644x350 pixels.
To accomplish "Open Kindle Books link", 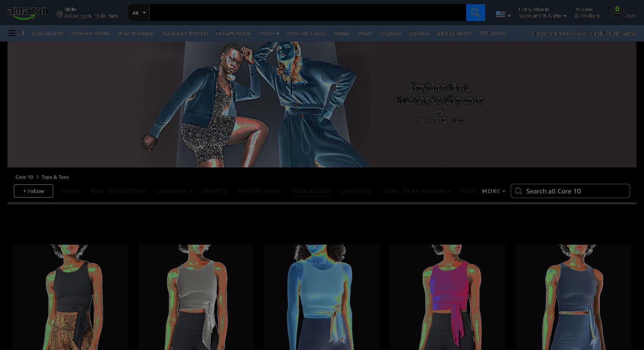I will (x=454, y=33).
